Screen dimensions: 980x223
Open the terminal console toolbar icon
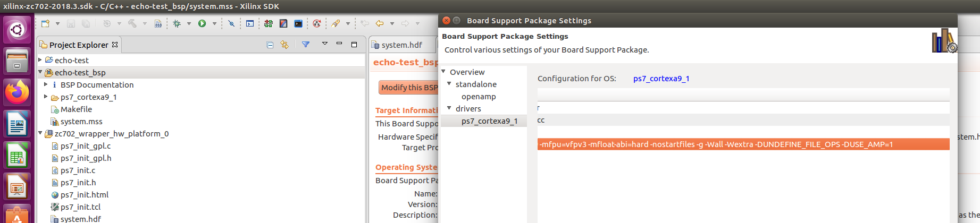click(249, 23)
